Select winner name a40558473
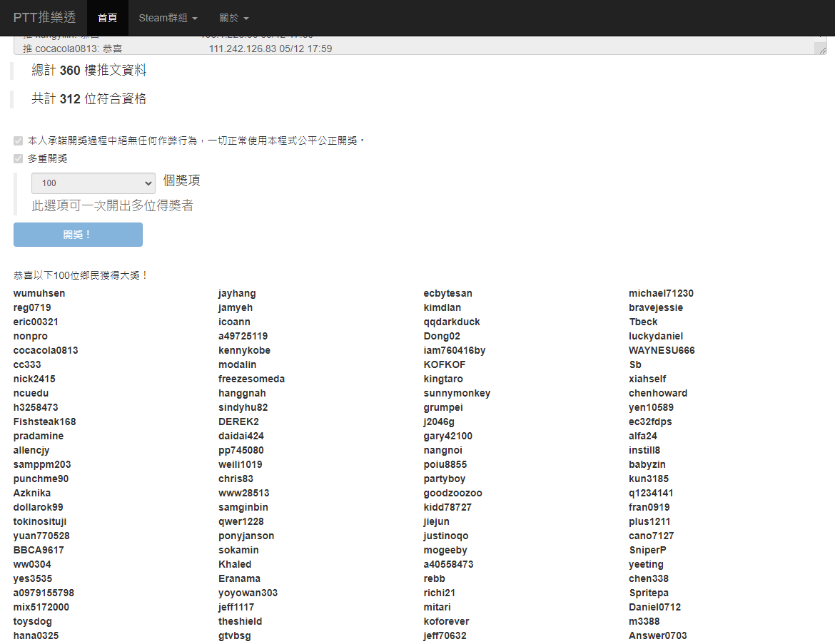This screenshot has height=644, width=835. 448,564
